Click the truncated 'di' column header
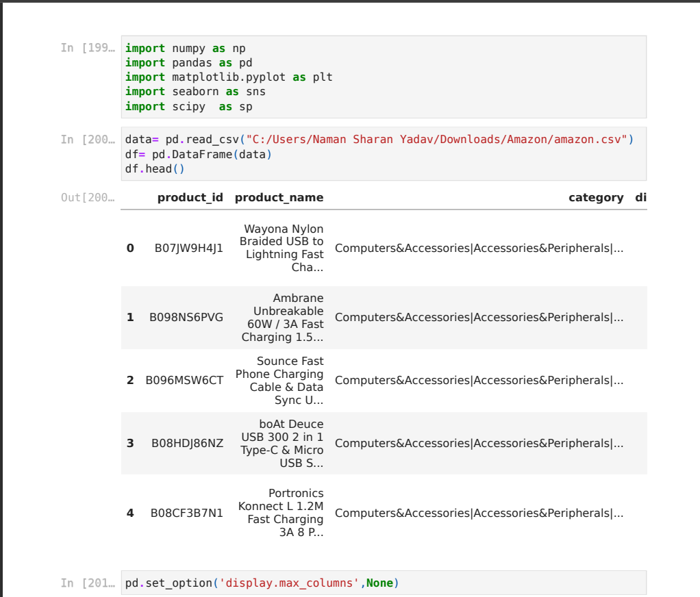Screen dimensions: 700x597 tap(640, 198)
